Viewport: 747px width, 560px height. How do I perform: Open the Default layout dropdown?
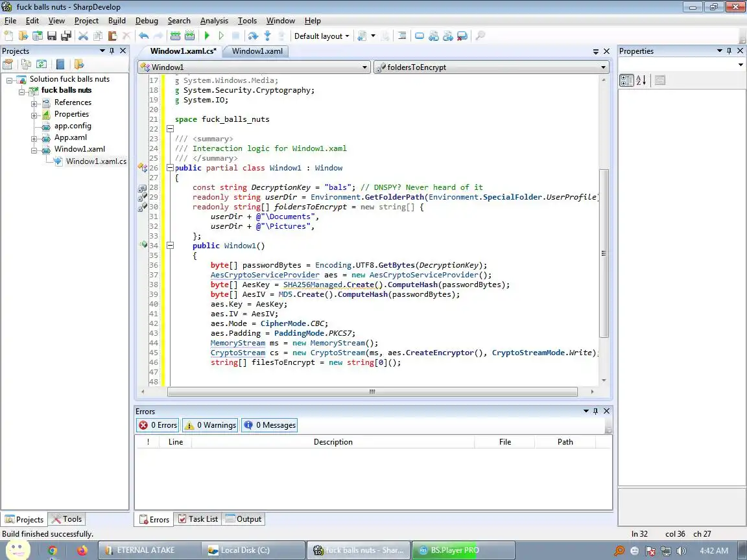(x=322, y=36)
